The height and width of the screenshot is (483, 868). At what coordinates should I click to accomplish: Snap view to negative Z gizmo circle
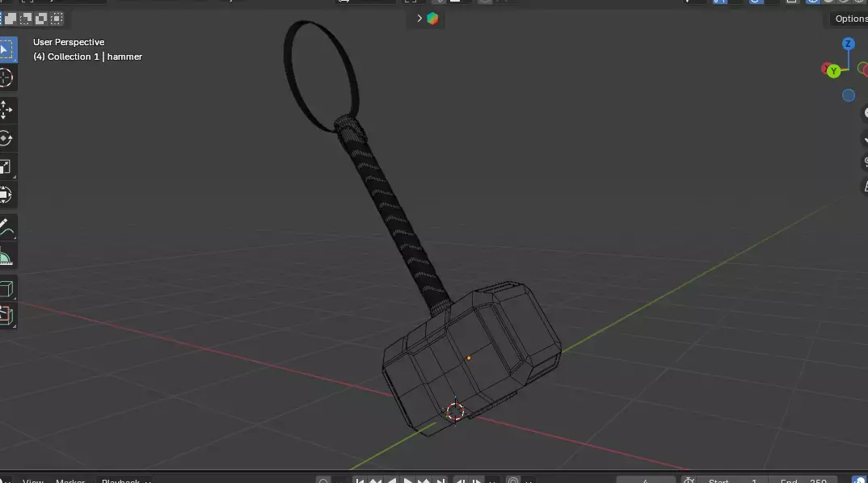[848, 95]
